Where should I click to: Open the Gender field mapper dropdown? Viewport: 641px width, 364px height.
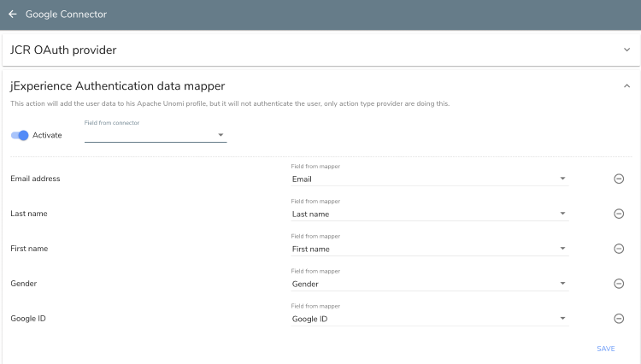point(430,284)
